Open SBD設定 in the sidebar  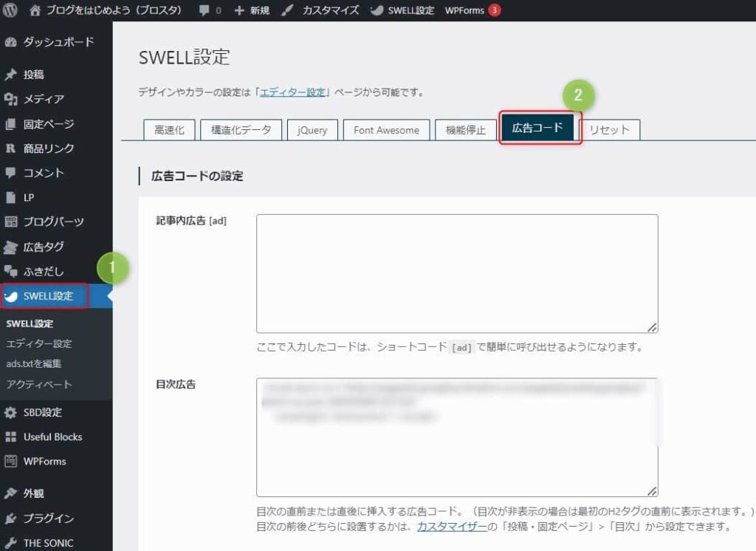(x=43, y=413)
